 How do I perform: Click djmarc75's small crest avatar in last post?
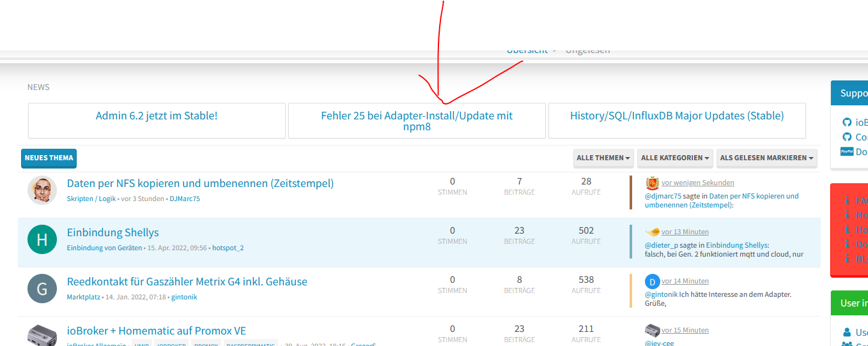(x=653, y=183)
